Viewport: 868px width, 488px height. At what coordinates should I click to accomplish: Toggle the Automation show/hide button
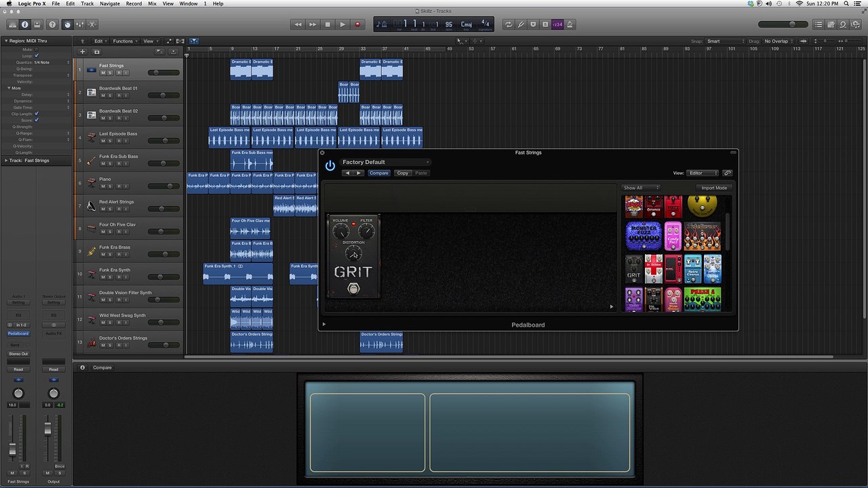169,41
